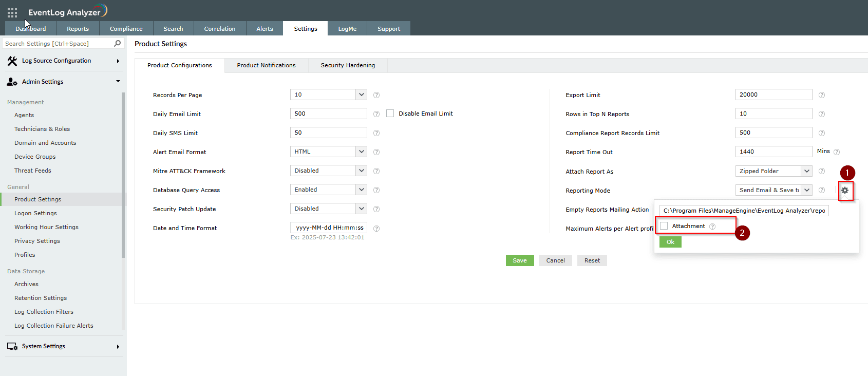Expand the System Settings section
Viewport: 868px width, 376px height.
(118, 347)
